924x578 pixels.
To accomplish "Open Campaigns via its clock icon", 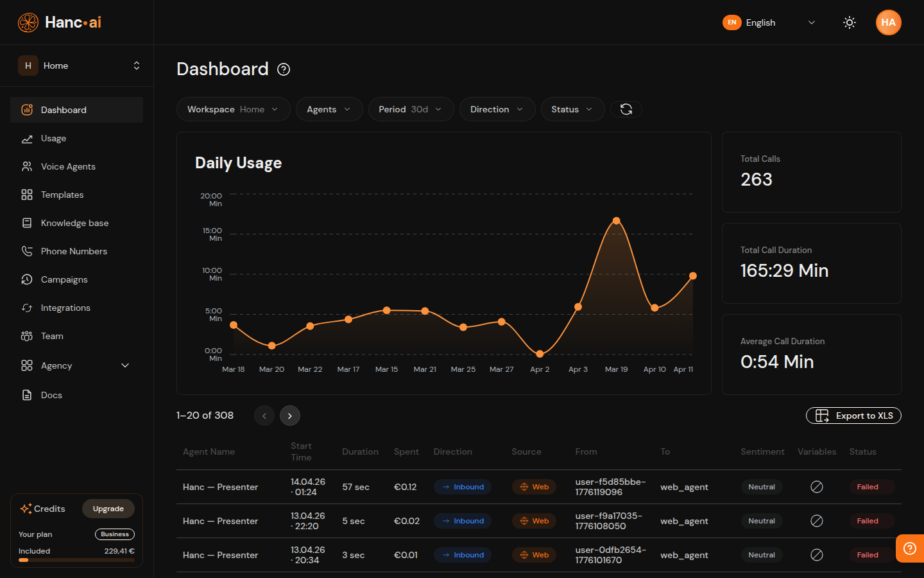I will point(26,279).
